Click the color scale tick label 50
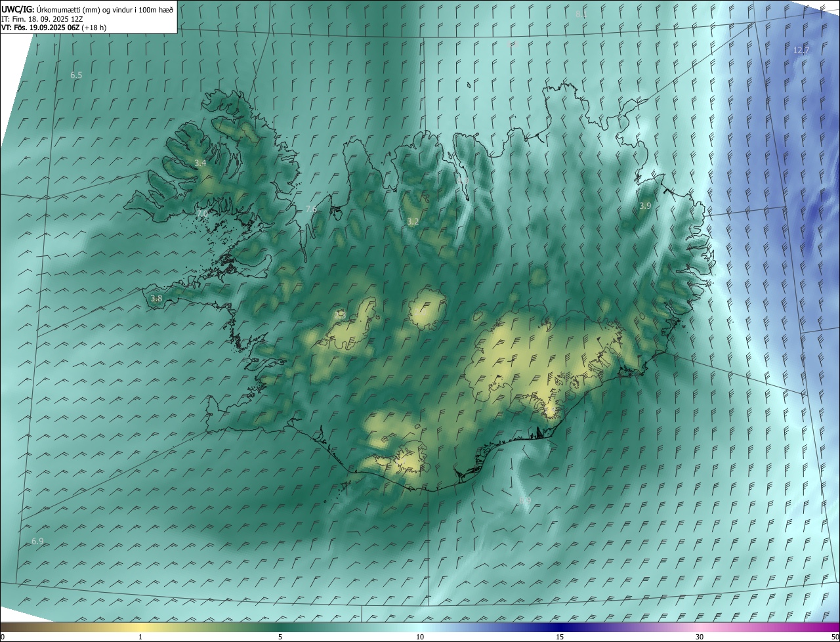Viewport: 840px width, 642px height. coord(835,637)
